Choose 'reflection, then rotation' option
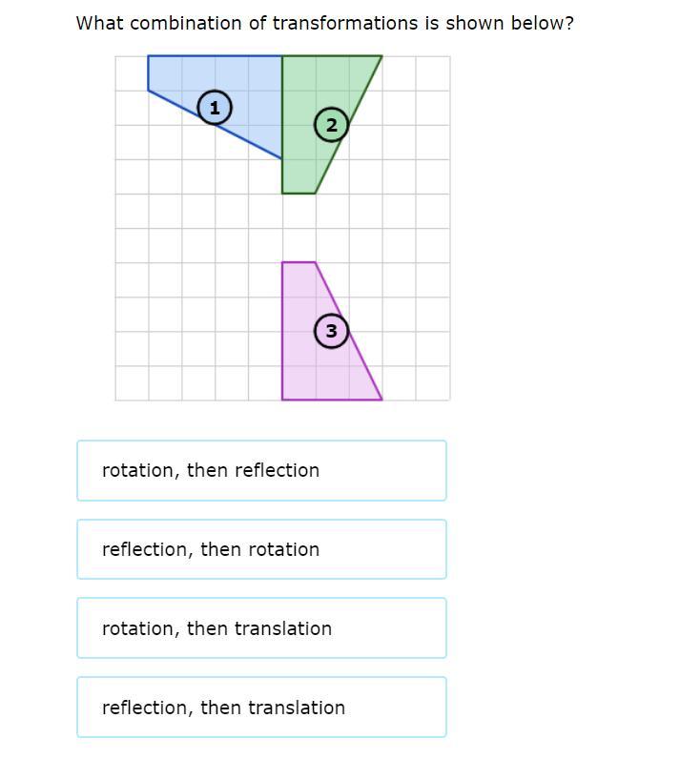This screenshot has height=780, width=700. 261,549
